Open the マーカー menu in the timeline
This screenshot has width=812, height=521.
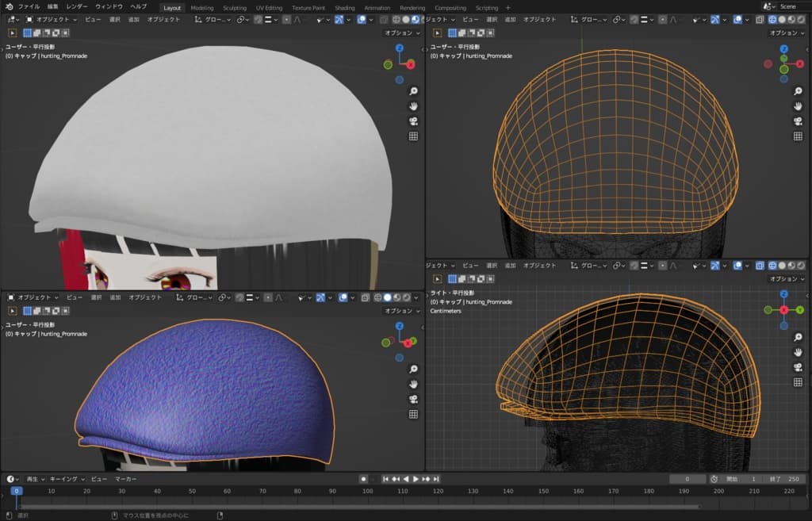[125, 479]
